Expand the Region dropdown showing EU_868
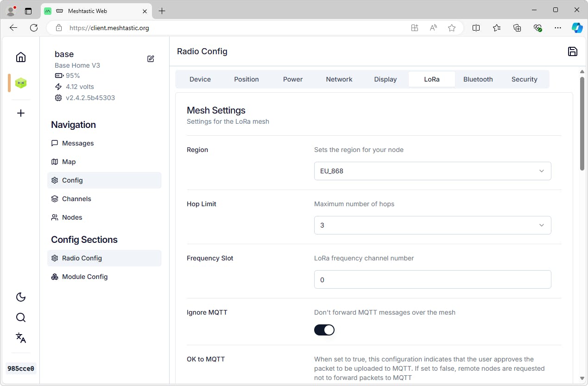Image resolution: width=588 pixels, height=386 pixels. point(432,171)
